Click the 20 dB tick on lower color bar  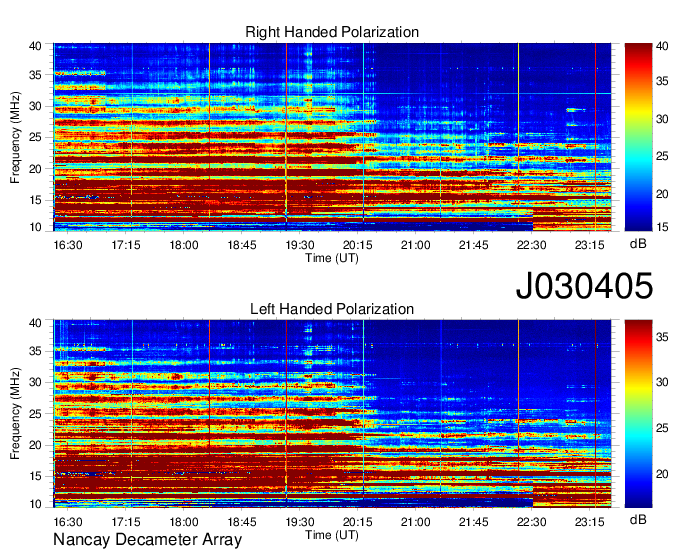click(x=662, y=474)
